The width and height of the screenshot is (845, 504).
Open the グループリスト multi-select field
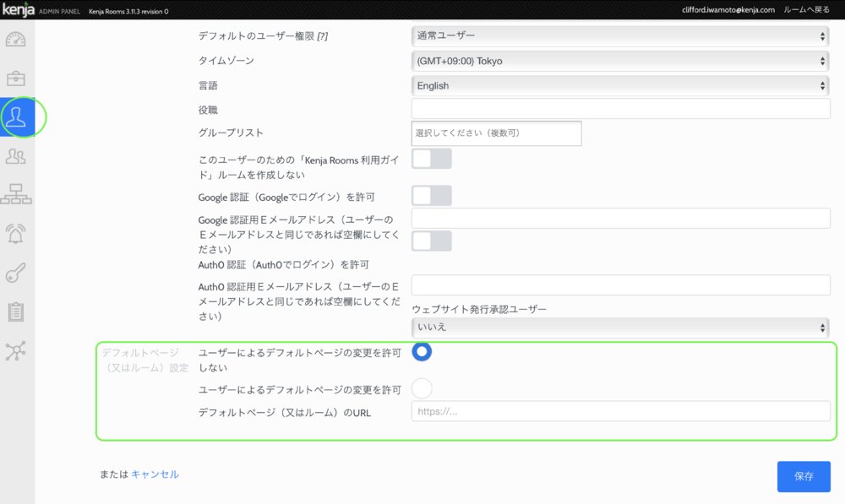coord(496,133)
